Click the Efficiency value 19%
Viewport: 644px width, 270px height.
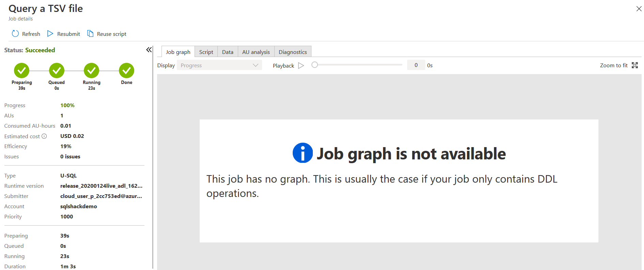(x=66, y=146)
